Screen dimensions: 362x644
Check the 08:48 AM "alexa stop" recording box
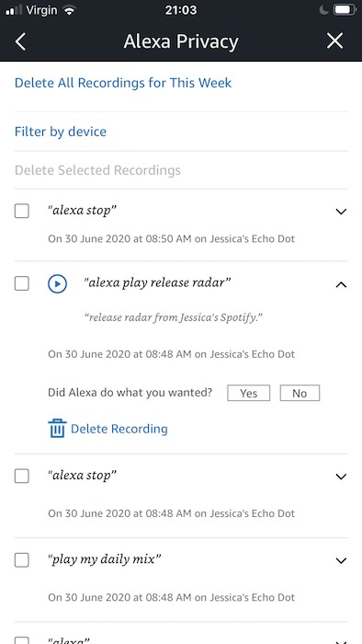click(22, 476)
